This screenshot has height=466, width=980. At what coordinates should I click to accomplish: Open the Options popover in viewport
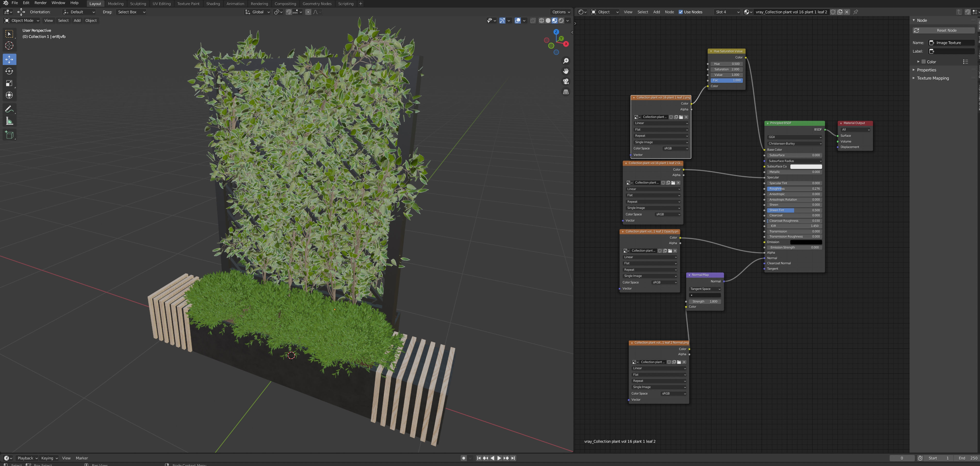561,12
